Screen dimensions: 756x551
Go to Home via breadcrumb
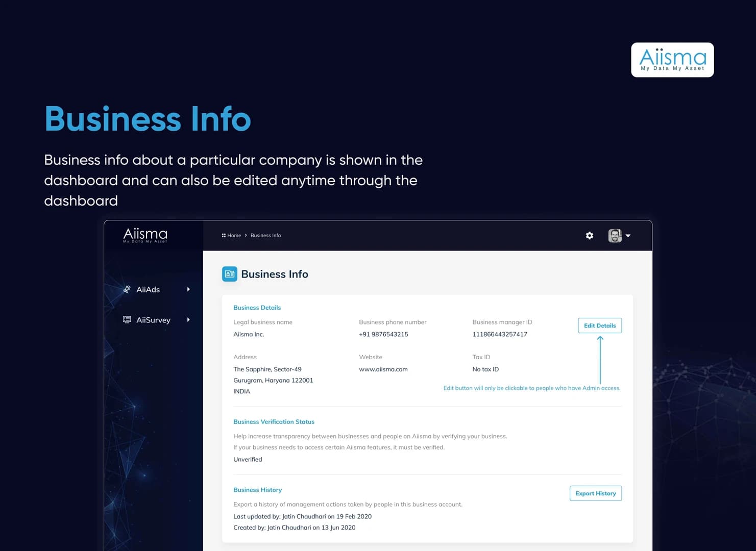coord(234,235)
